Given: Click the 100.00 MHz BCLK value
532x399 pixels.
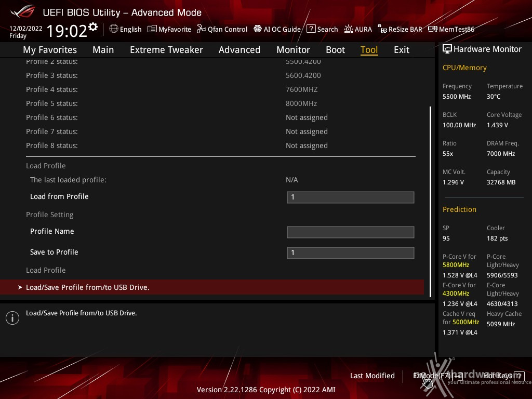Looking at the screenshot, I should (x=459, y=125).
